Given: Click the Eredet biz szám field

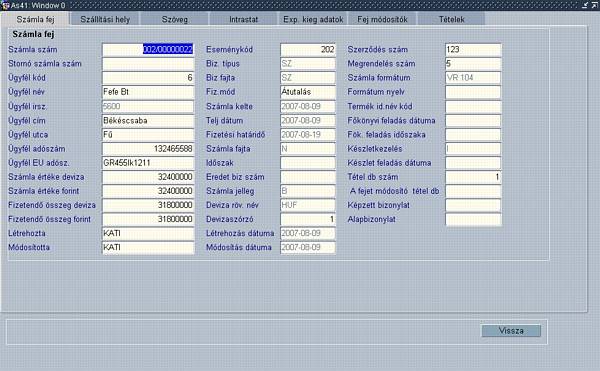Looking at the screenshot, I should [308, 177].
